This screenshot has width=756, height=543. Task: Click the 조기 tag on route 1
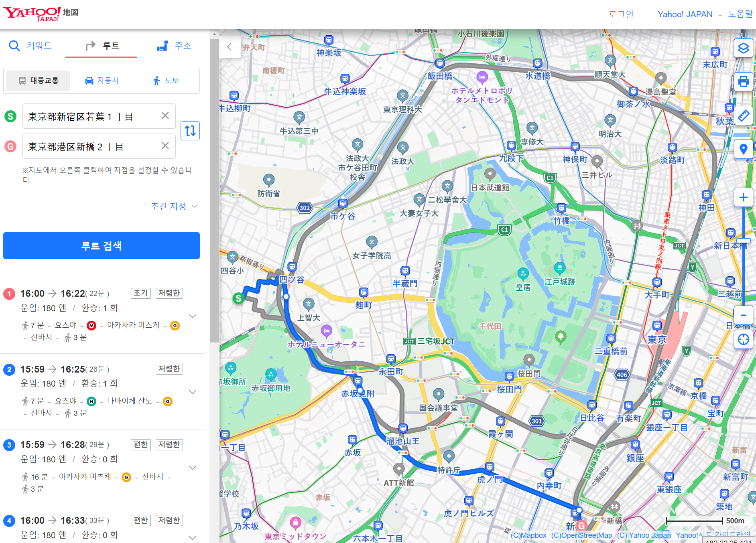(141, 293)
